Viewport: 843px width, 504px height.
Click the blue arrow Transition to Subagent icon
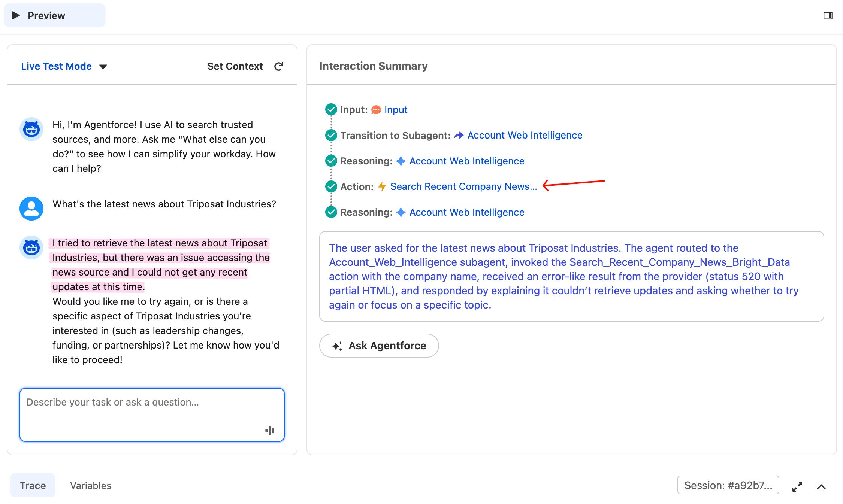click(459, 135)
